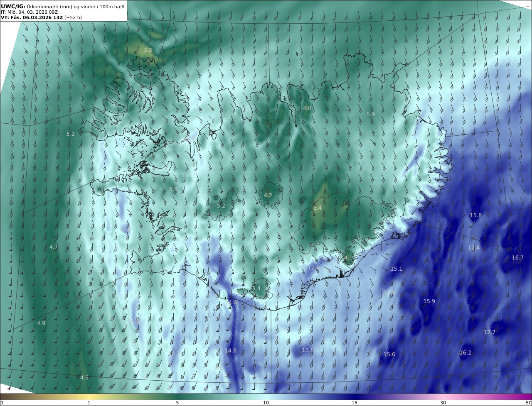Click the map value label "15.6"

tap(389, 355)
